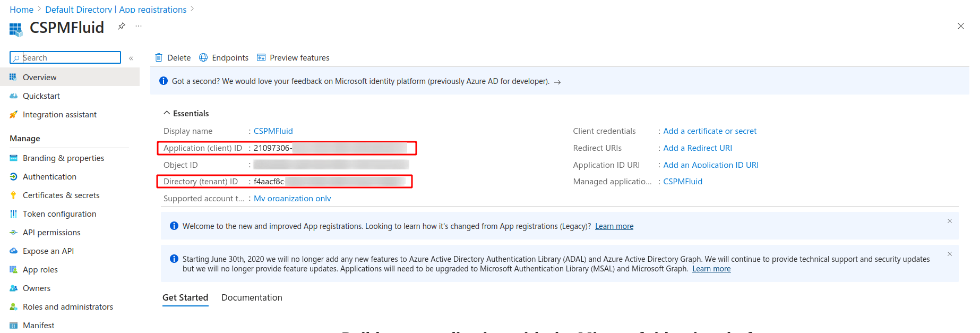Click Add a Redirect URI
The image size is (980, 333).
coord(698,148)
